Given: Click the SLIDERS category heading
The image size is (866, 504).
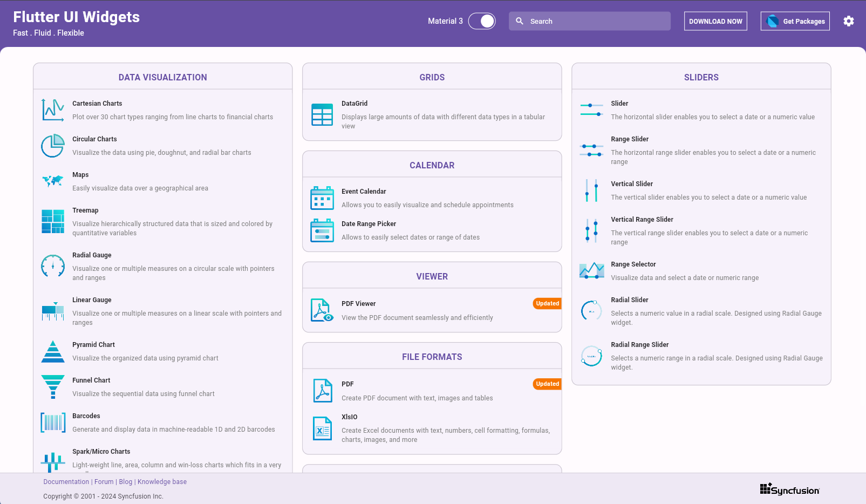Looking at the screenshot, I should 701,77.
